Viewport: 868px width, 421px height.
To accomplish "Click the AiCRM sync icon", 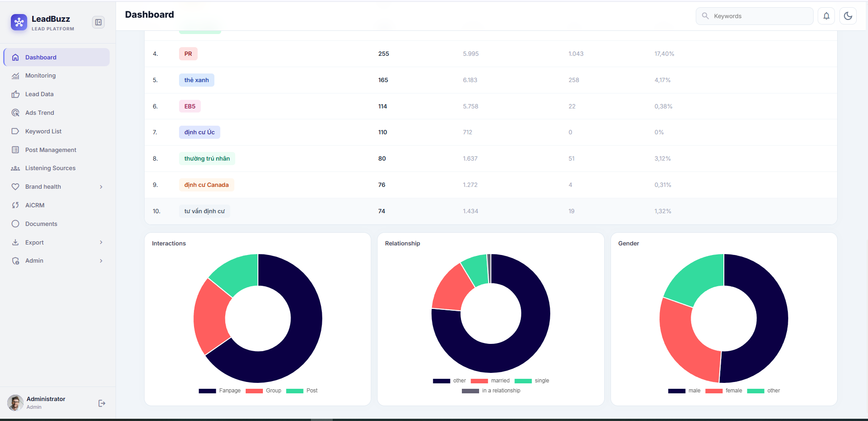I will click(x=15, y=205).
